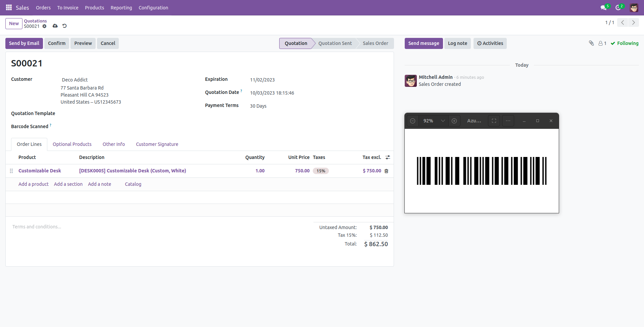Click the Confirm button
Viewport: 644px width, 327px height.
click(x=57, y=43)
